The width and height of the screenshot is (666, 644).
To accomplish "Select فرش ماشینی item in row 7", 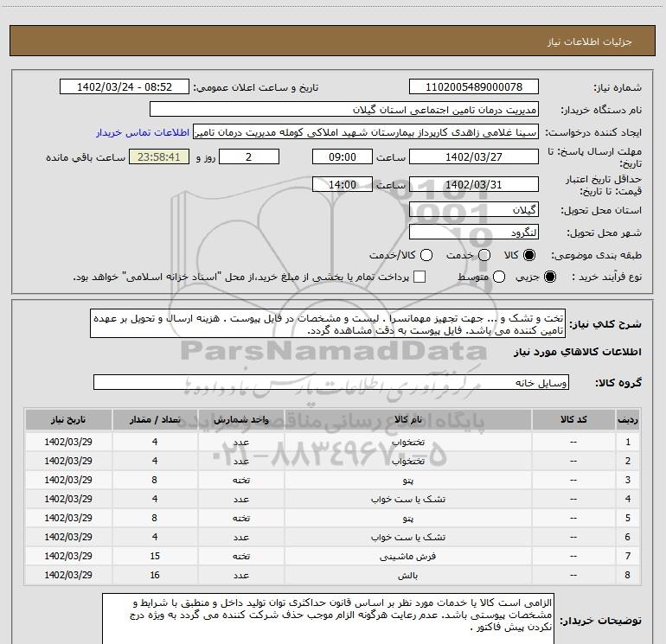I will click(x=407, y=556).
